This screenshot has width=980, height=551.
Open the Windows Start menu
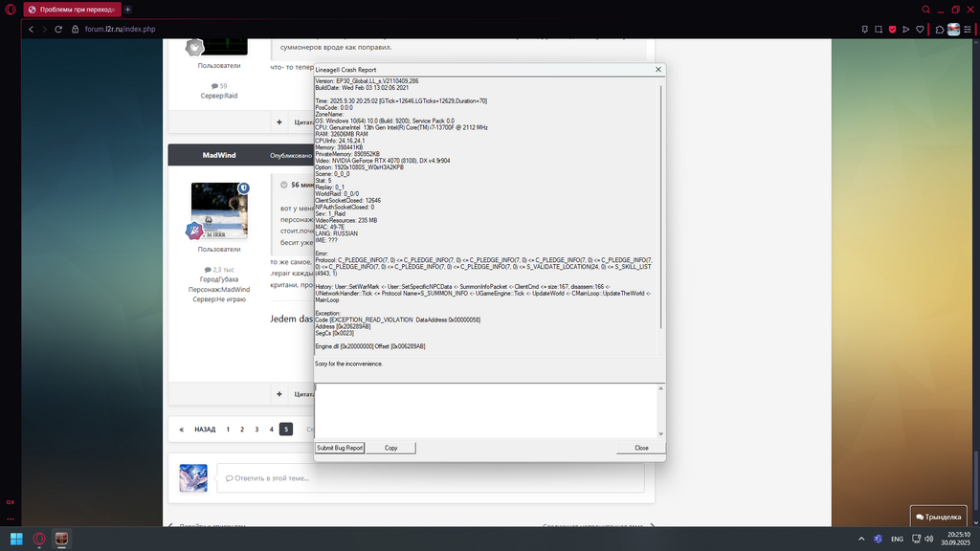click(x=16, y=539)
